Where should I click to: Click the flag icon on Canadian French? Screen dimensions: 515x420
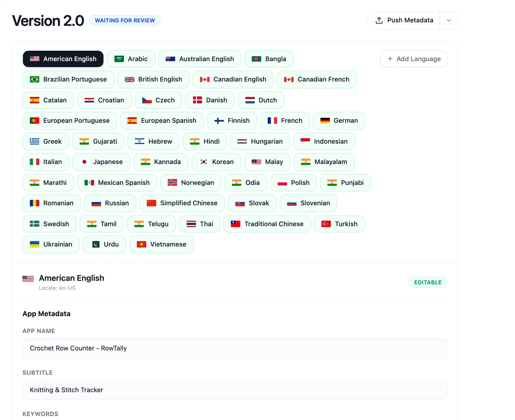point(289,79)
